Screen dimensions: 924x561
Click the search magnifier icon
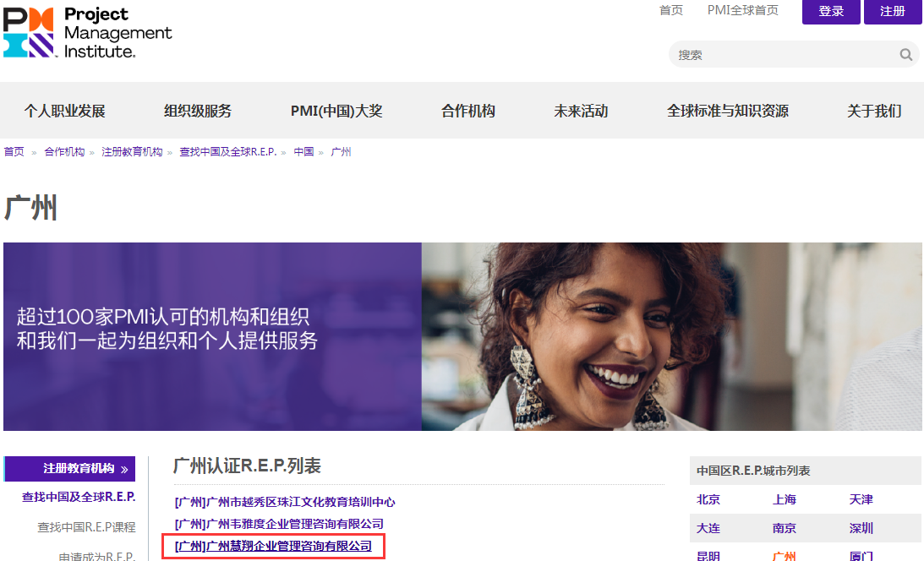(x=905, y=55)
